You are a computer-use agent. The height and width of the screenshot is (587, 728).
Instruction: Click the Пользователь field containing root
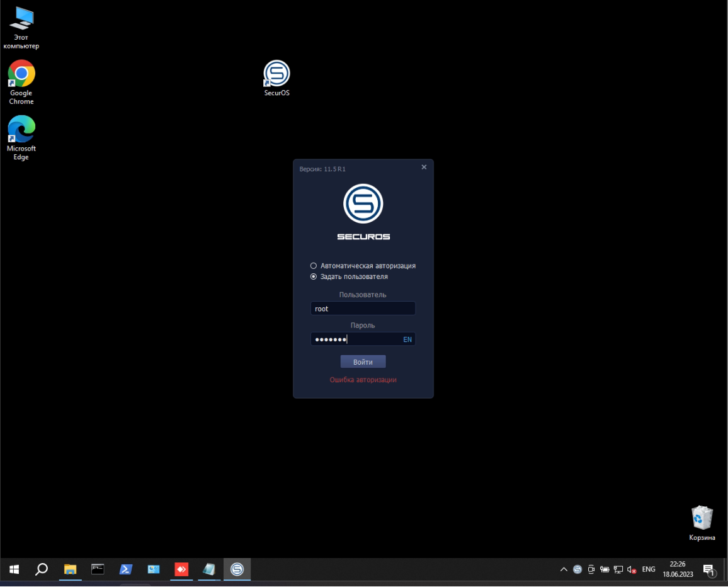363,309
